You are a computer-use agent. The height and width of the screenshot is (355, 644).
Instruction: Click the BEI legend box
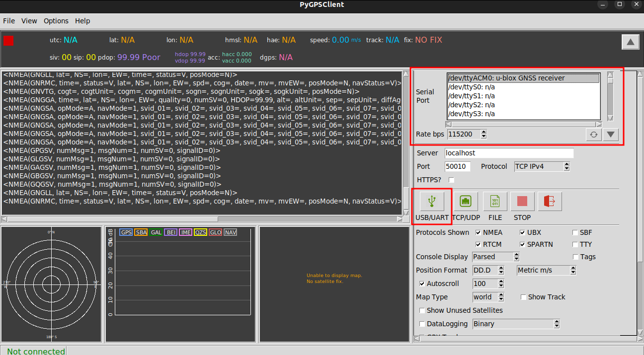click(x=171, y=232)
